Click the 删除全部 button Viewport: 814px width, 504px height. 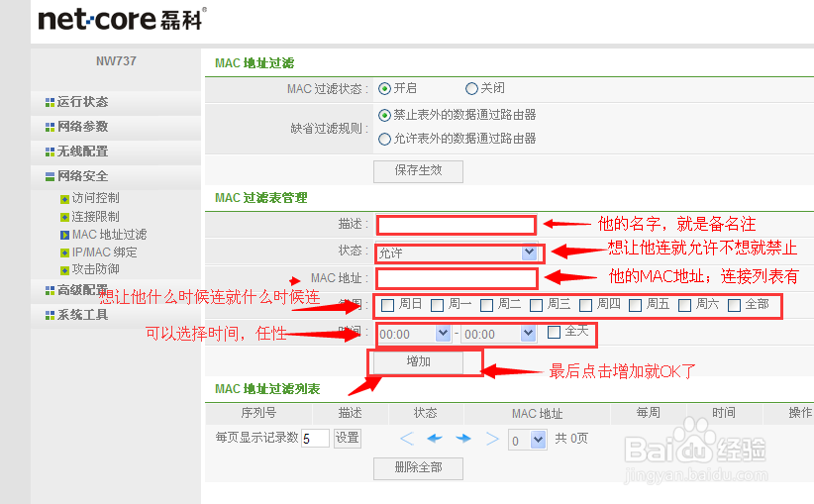[x=419, y=468]
